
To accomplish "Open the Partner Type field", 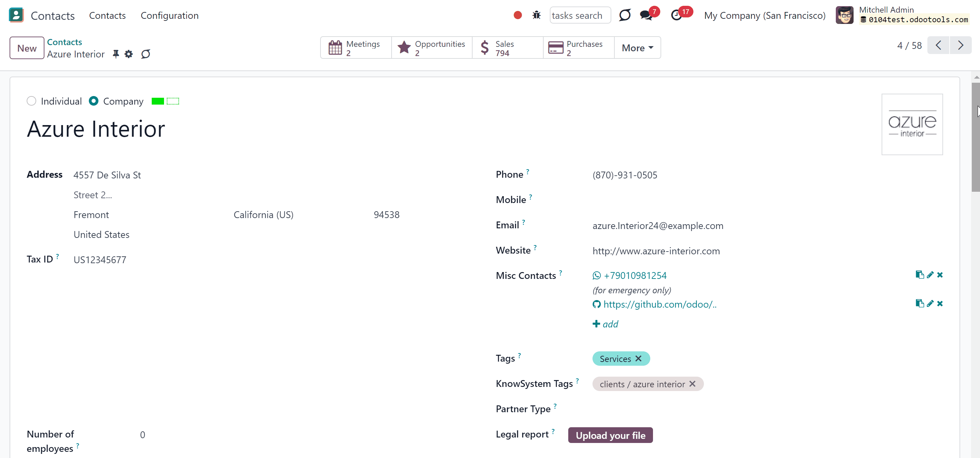I will pos(767,409).
